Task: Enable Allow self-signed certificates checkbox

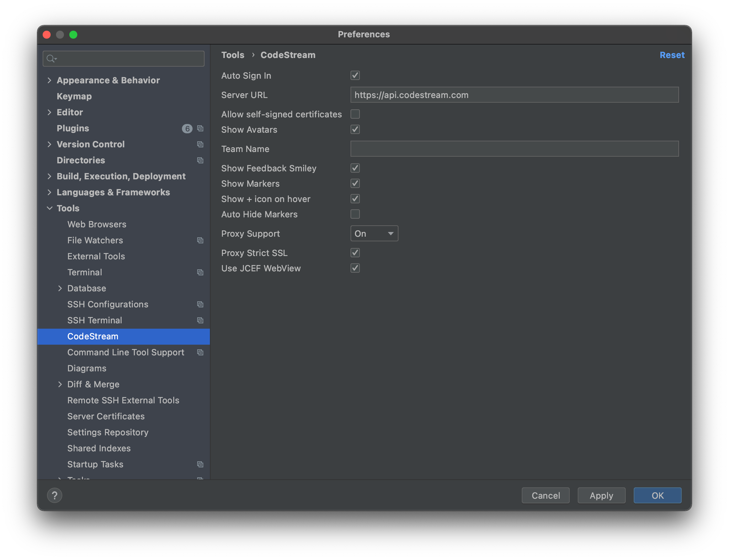Action: (x=355, y=114)
